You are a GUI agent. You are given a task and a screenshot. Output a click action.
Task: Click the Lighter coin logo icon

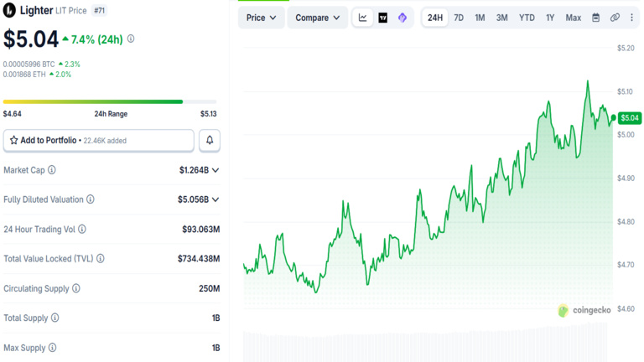click(9, 10)
